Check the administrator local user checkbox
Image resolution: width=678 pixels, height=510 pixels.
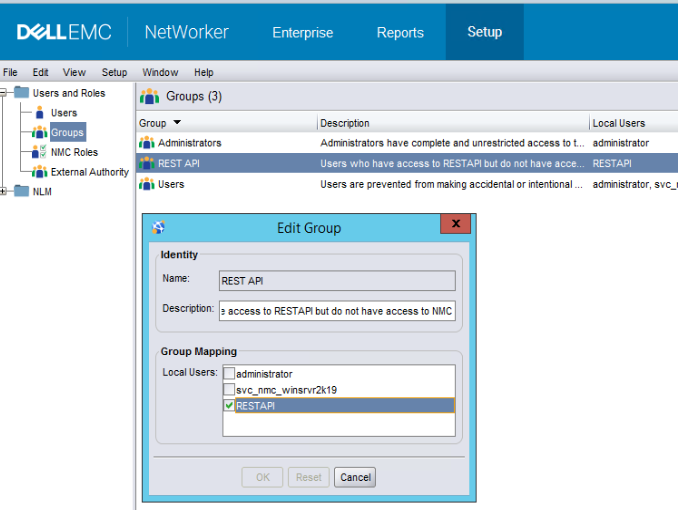[x=229, y=373]
